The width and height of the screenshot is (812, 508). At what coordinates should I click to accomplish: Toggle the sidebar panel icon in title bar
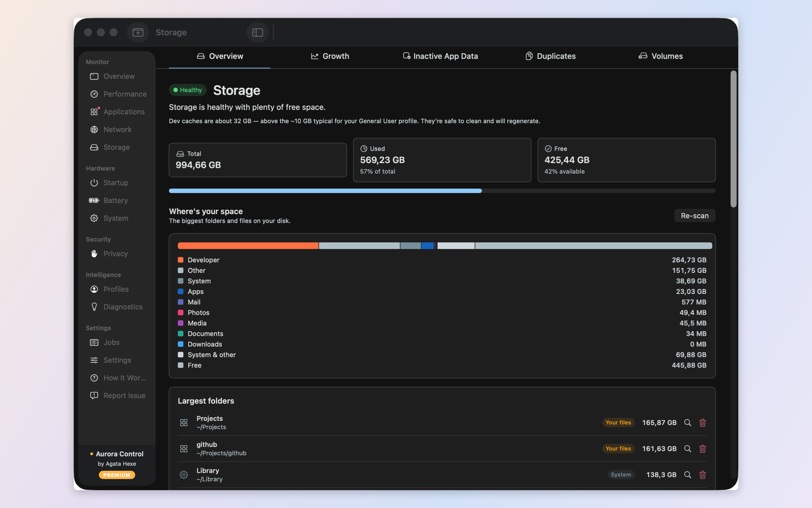click(x=257, y=32)
